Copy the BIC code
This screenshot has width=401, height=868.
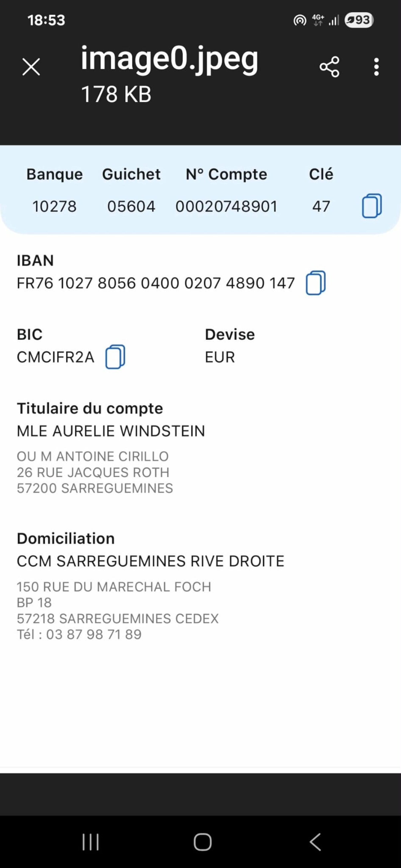115,357
